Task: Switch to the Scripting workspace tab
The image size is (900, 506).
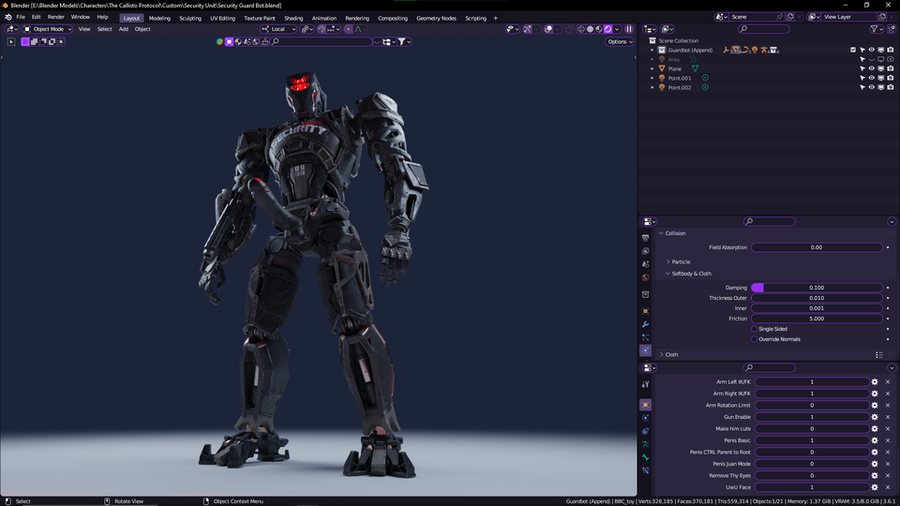Action: (475, 18)
